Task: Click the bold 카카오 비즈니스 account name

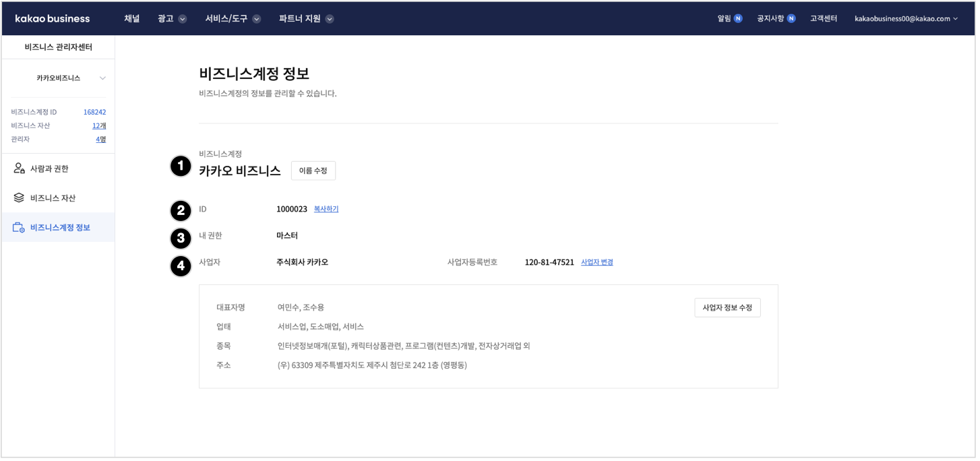Action: tap(239, 171)
